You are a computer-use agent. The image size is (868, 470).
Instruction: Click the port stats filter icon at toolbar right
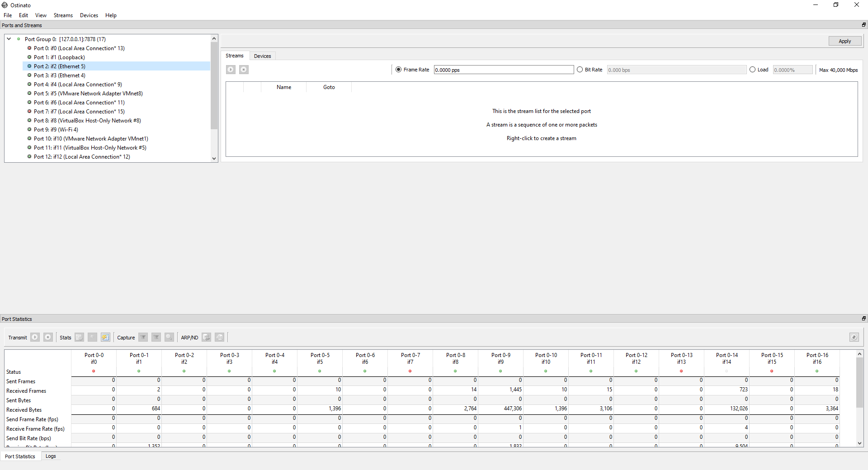[854, 337]
